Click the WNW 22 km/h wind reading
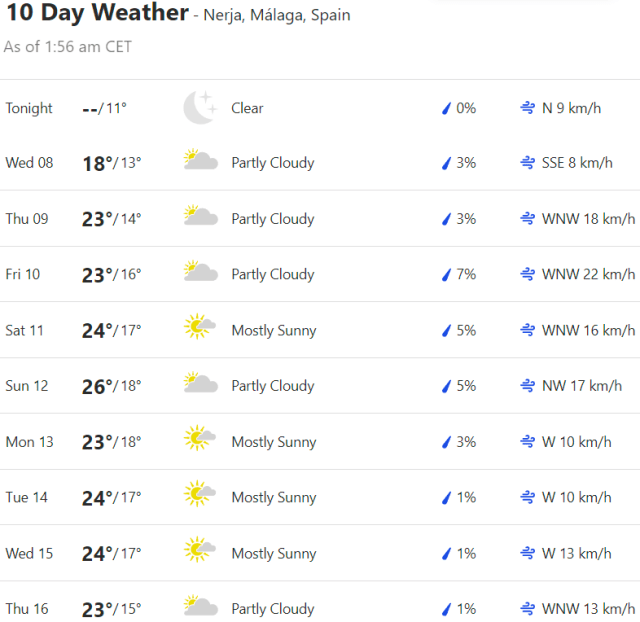The width and height of the screenshot is (640, 622). [588, 274]
